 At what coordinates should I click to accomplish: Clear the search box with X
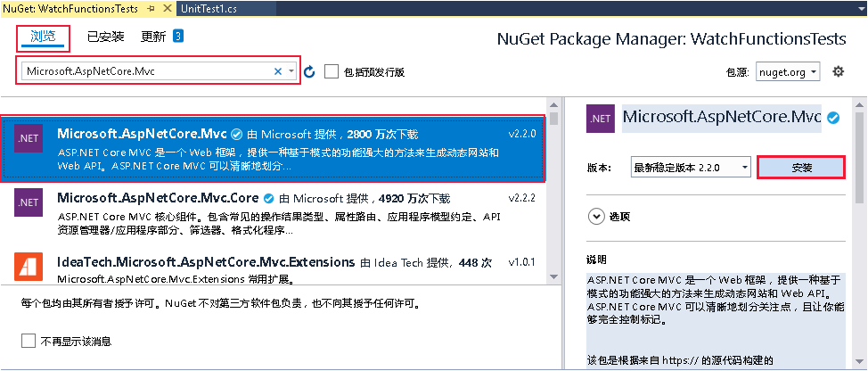coord(278,70)
